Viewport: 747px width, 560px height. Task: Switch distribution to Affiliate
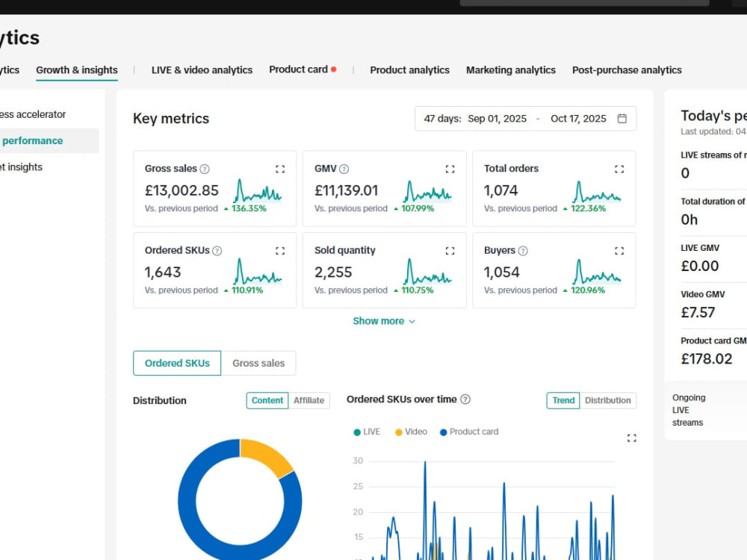[x=309, y=400]
